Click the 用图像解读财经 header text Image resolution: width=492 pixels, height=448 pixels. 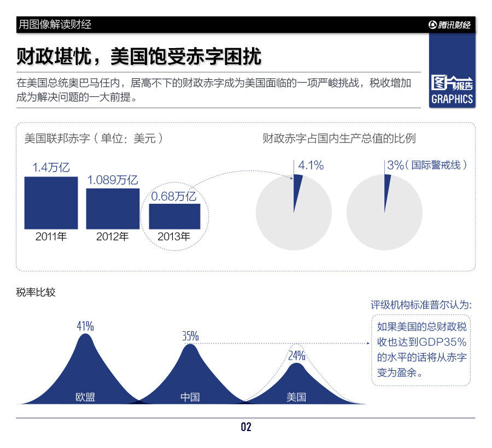(55, 25)
